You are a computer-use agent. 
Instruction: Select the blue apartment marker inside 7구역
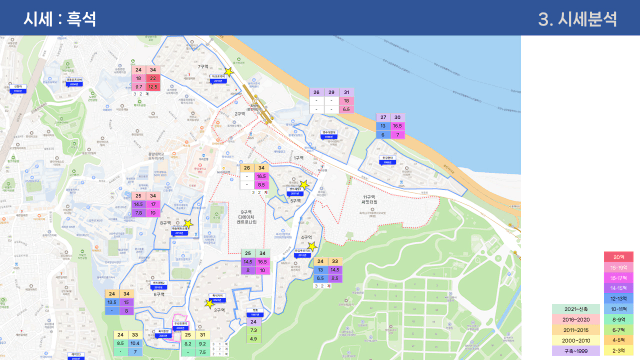point(218,79)
